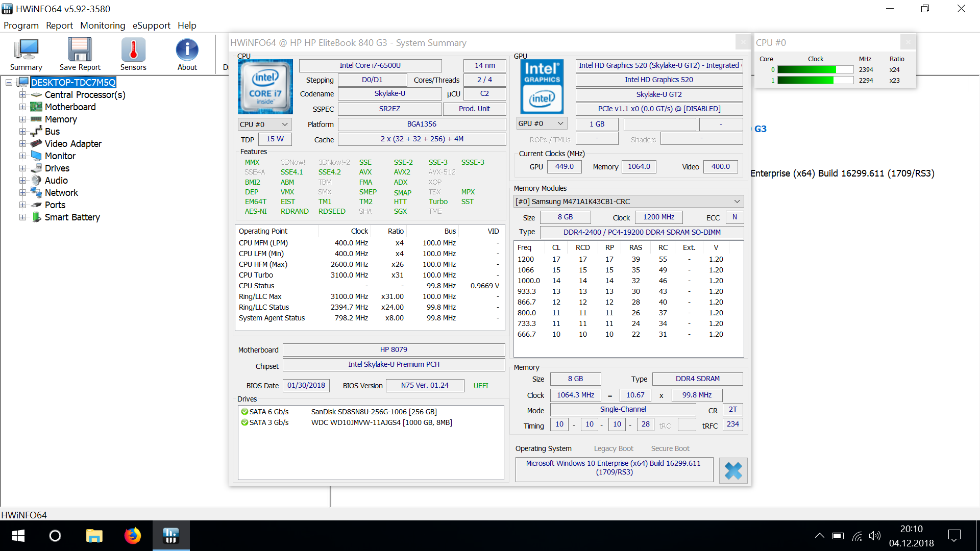This screenshot has width=980, height=551.
Task: Collapse the DESKTOP-TDC7M5Q root node
Action: pos(9,83)
